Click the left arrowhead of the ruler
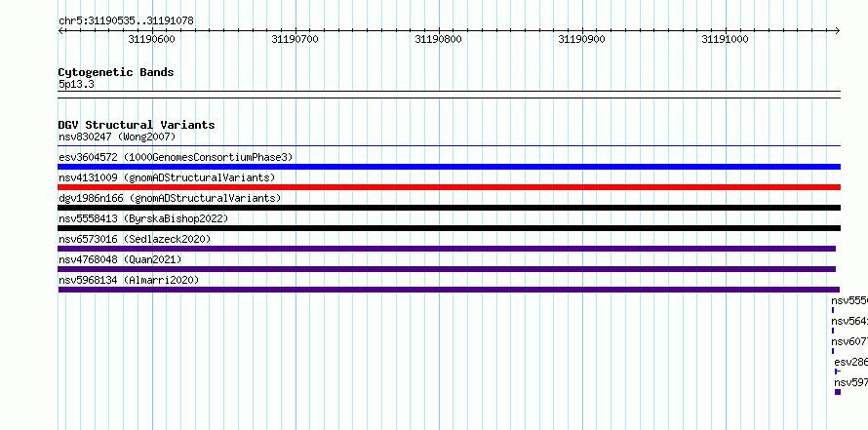The image size is (868, 430). tap(60, 30)
